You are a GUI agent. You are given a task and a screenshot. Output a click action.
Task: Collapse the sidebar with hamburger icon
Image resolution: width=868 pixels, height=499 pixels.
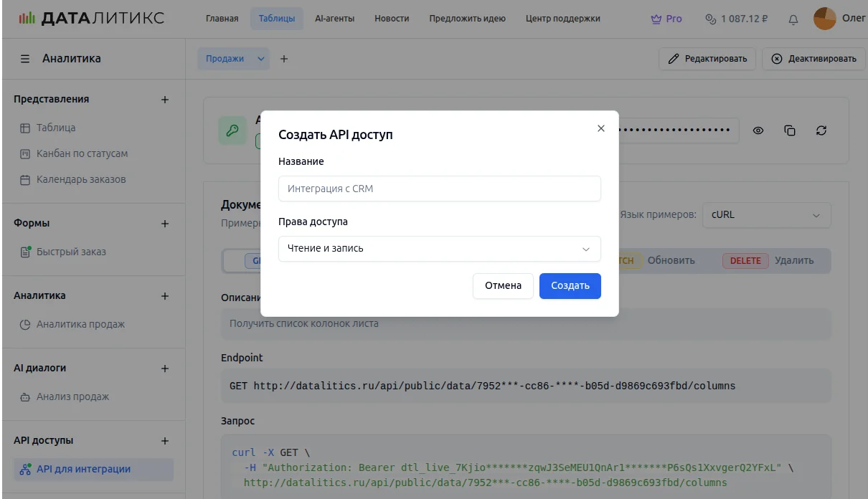tap(25, 59)
